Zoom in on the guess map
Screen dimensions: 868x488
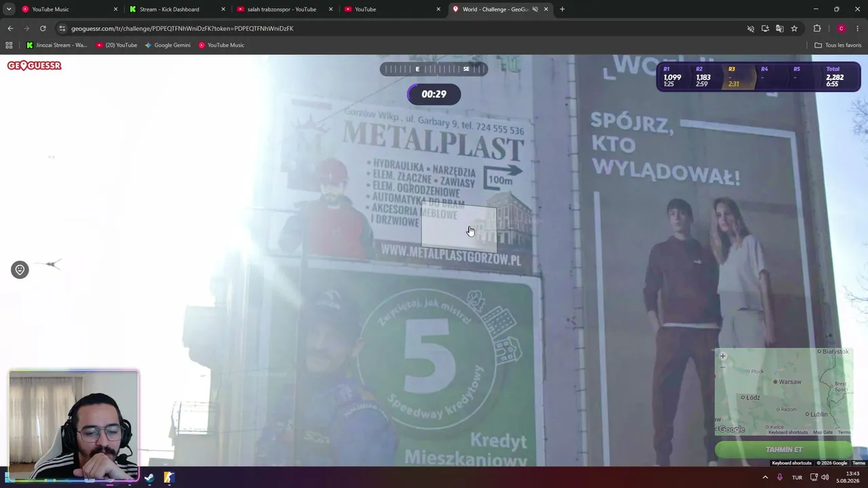click(x=723, y=356)
